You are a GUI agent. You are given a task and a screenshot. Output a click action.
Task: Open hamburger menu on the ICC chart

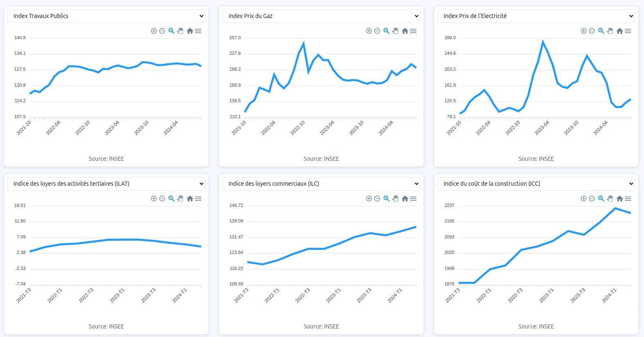pos(628,199)
